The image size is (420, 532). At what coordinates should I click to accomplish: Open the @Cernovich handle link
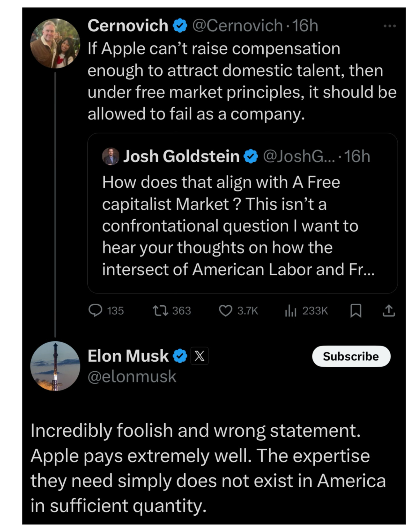(x=237, y=26)
